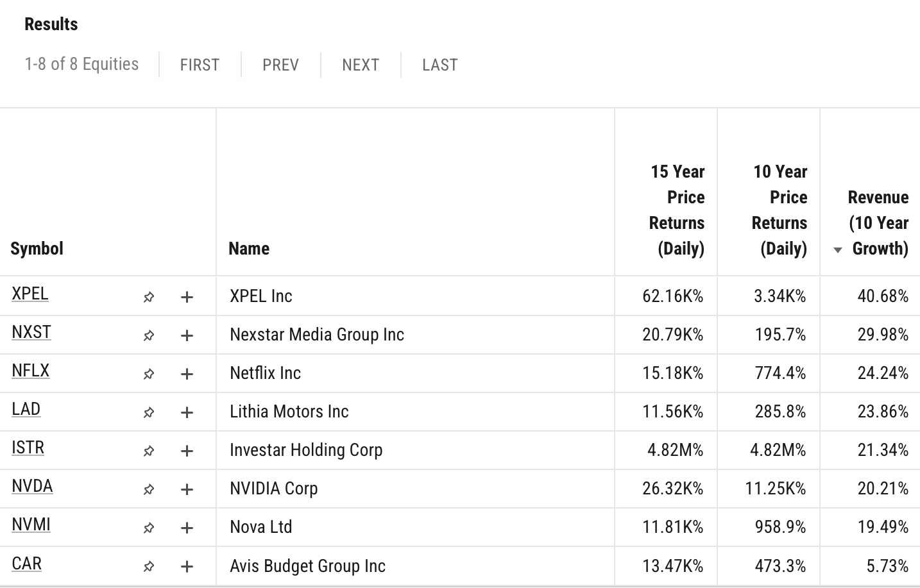Go to NEXT results page
Screen dimensions: 920x588
(x=361, y=65)
